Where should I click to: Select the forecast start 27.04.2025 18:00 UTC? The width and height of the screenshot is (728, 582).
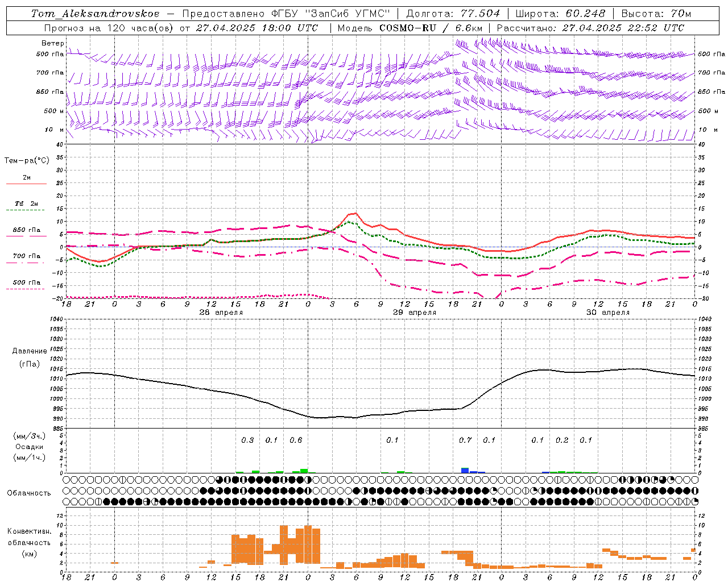coord(257,28)
